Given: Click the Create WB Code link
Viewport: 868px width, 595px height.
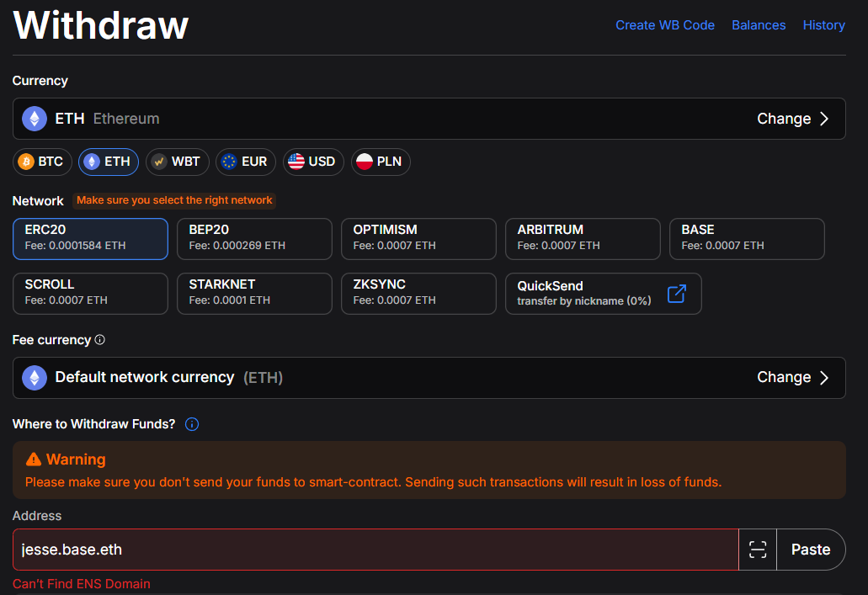Looking at the screenshot, I should pyautogui.click(x=665, y=25).
